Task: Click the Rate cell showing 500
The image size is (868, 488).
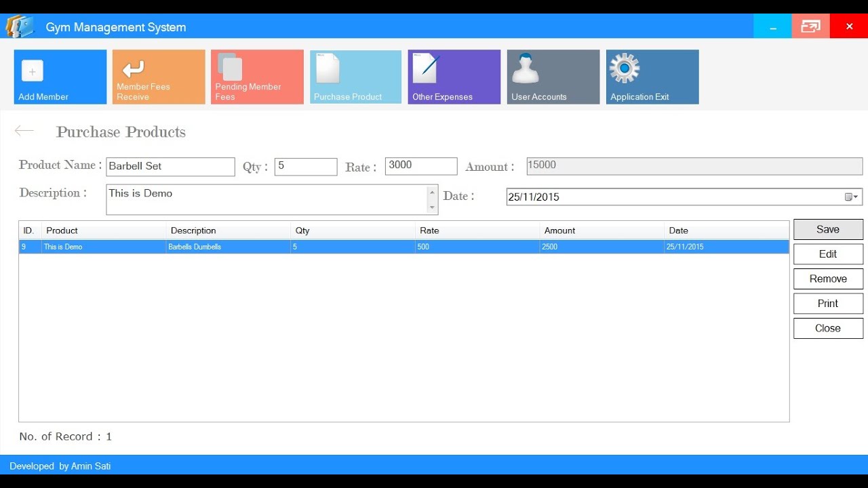Action: 477,247
